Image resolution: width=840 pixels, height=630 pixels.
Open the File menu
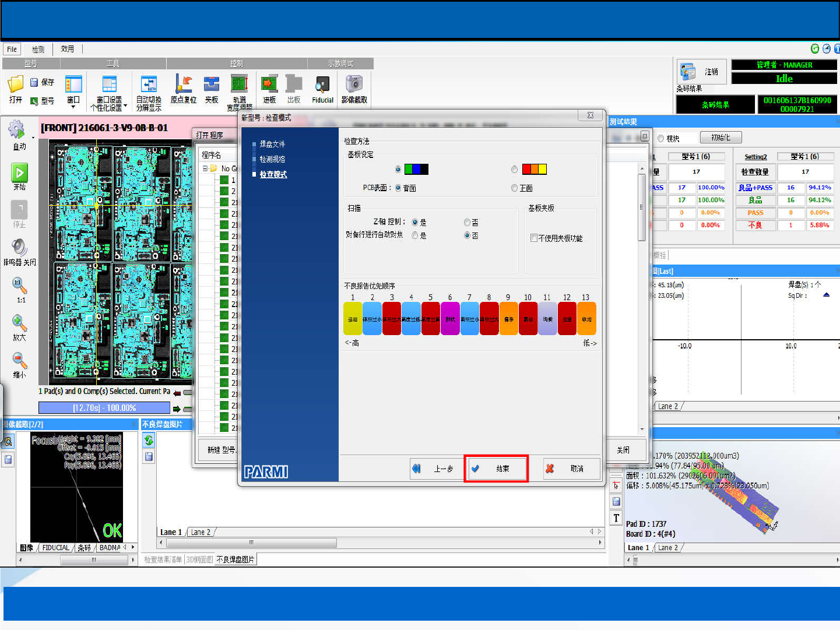12,49
